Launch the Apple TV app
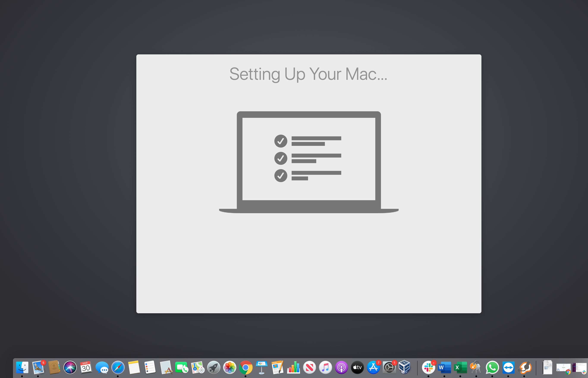 [x=357, y=367]
